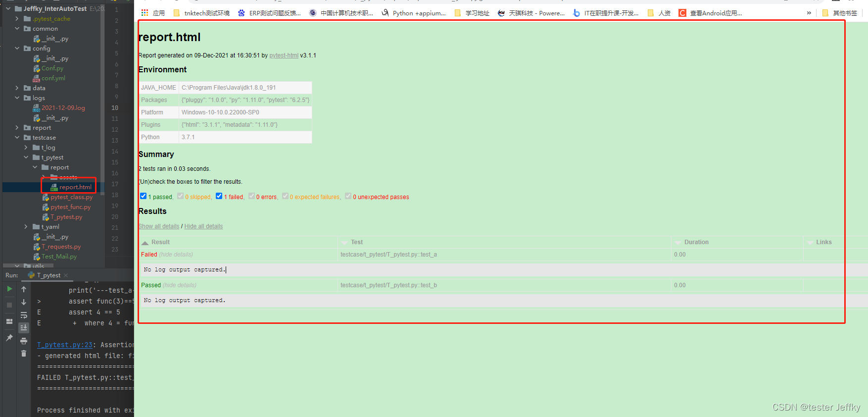Image resolution: width=868 pixels, height=417 pixels.
Task: Collapse the common folder
Action: tap(17, 29)
